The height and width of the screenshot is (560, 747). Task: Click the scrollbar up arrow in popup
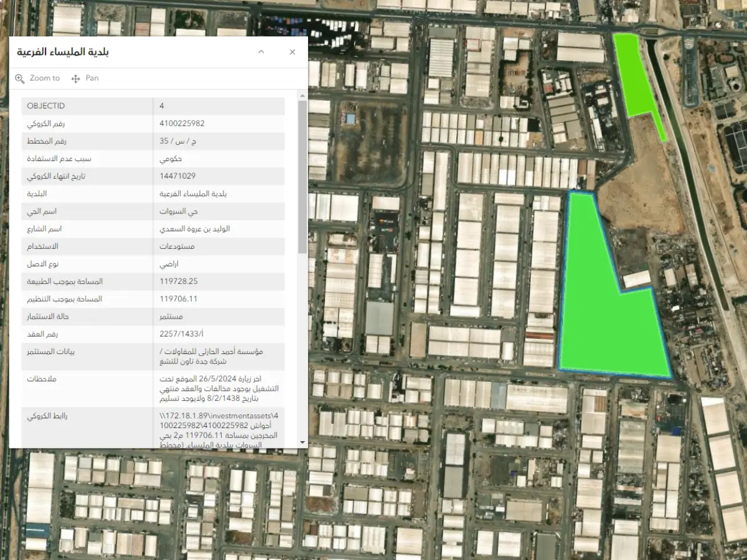303,95
